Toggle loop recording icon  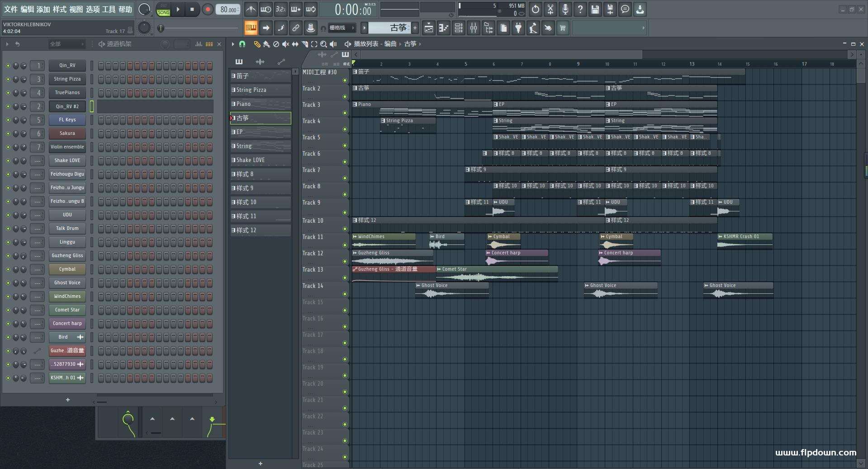tap(310, 9)
